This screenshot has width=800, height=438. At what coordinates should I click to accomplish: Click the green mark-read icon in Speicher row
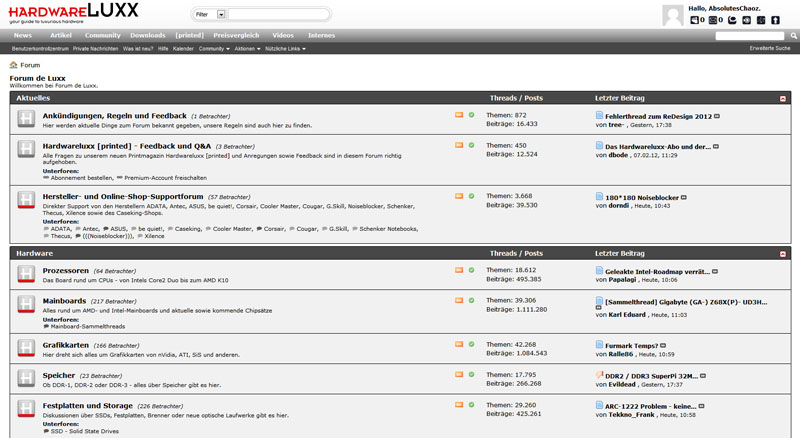471,374
